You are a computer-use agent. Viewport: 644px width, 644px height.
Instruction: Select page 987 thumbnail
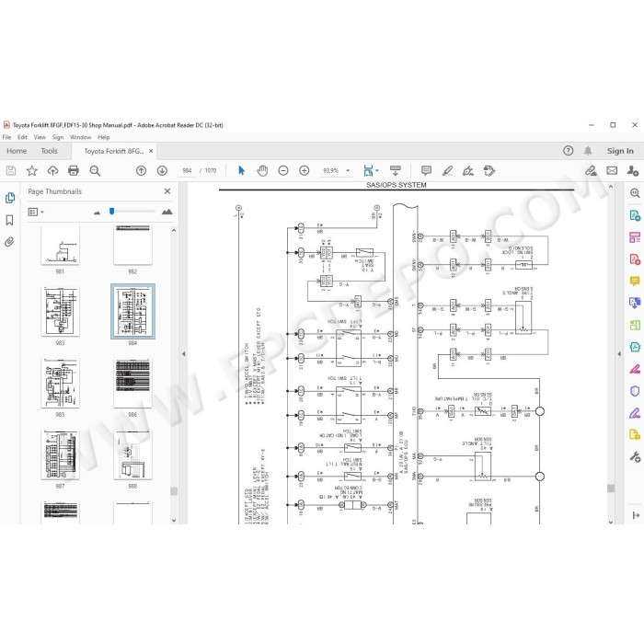pyautogui.click(x=61, y=454)
